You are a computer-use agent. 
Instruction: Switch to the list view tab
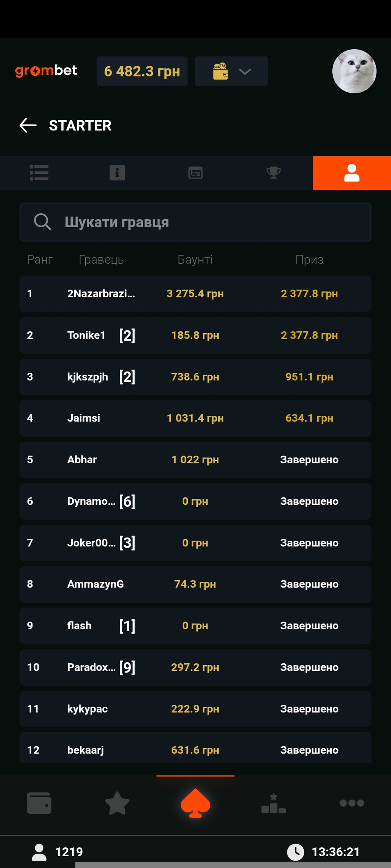click(x=39, y=173)
